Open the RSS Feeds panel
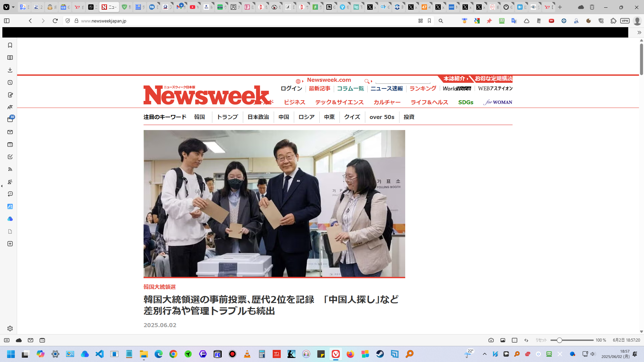Screen dimensions: 644x362 click(10, 169)
